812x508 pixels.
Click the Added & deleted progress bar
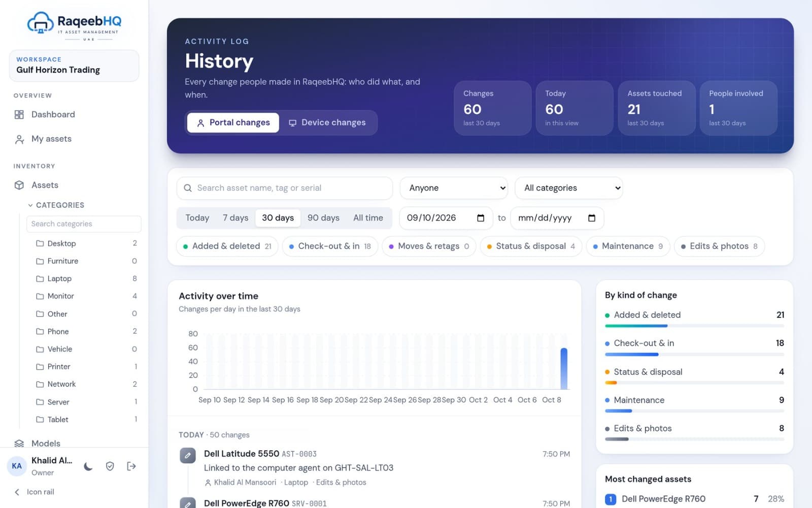694,326
